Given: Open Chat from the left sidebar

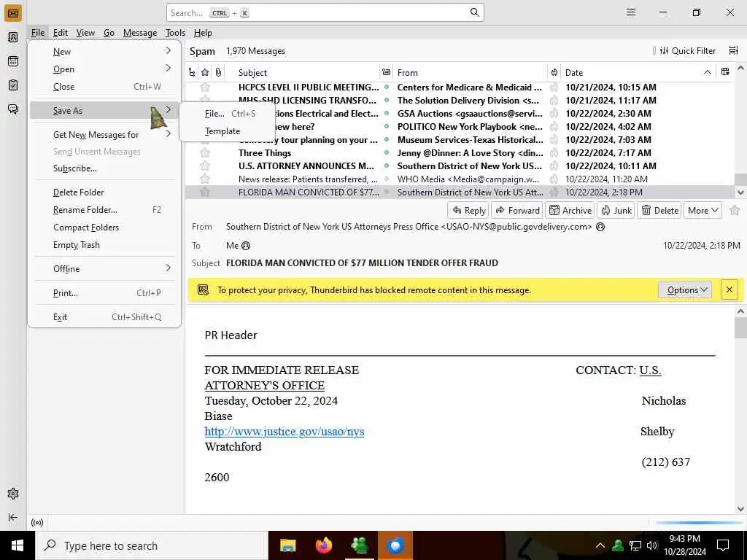Looking at the screenshot, I should pyautogui.click(x=13, y=109).
